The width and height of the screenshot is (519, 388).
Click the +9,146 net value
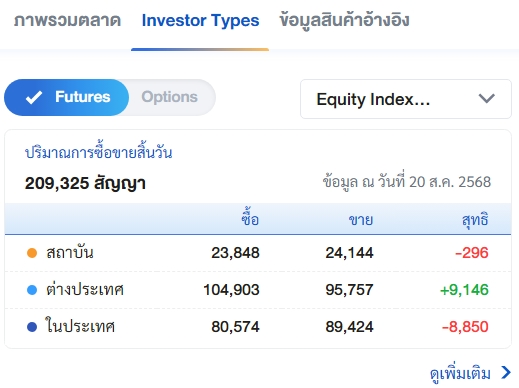point(464,290)
